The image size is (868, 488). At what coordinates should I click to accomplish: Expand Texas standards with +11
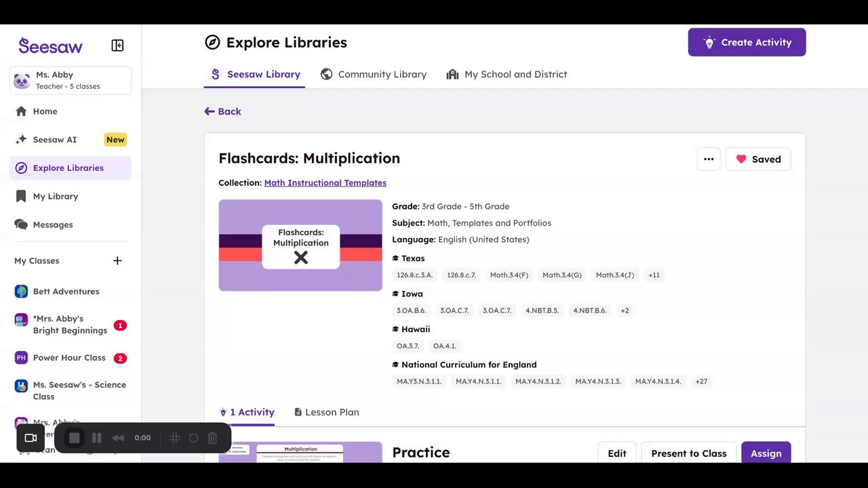click(x=654, y=275)
